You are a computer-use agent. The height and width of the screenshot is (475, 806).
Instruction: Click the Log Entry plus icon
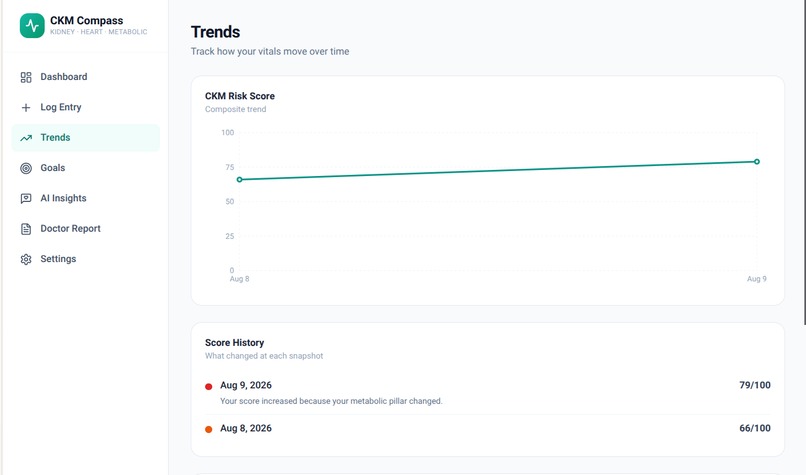[x=26, y=107]
